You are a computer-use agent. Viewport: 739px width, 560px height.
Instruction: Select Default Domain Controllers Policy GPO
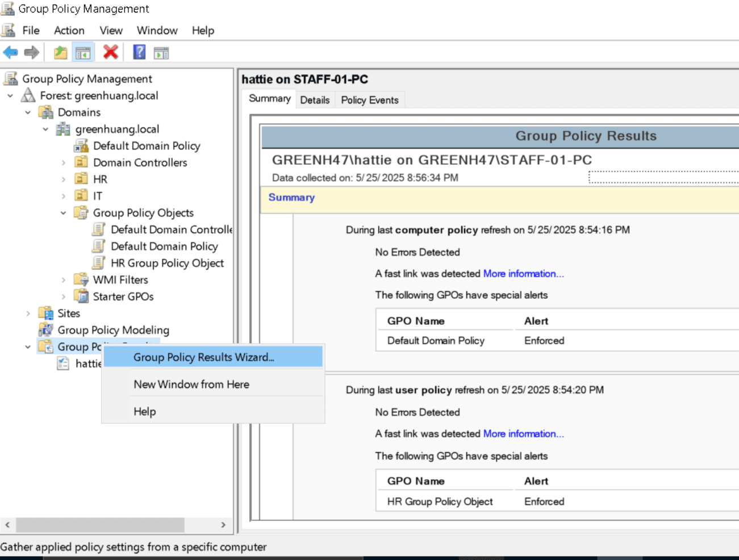tap(172, 229)
